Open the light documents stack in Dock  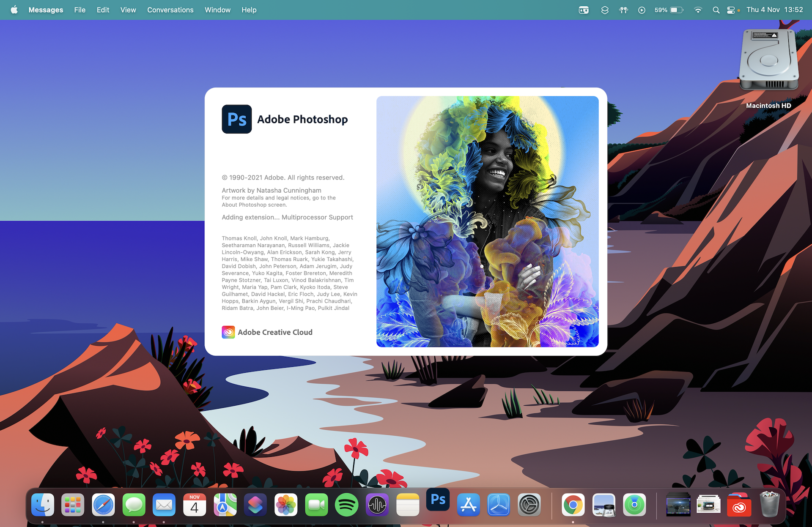tap(709, 504)
